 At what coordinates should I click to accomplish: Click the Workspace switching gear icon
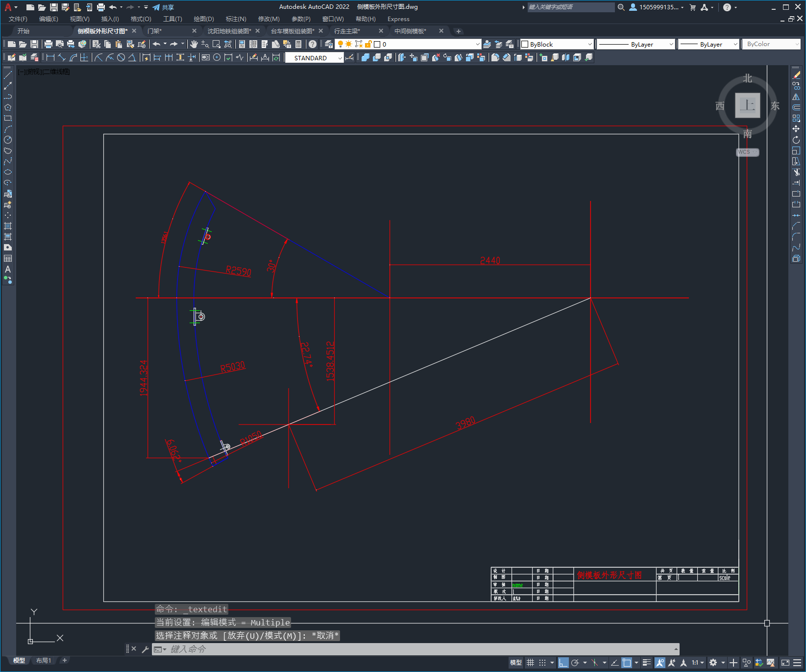pos(713,663)
